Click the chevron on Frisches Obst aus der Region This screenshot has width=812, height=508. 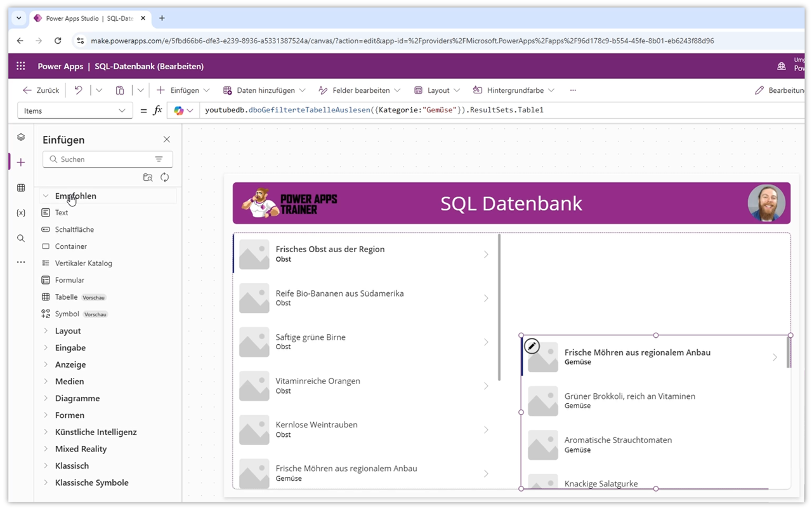click(x=486, y=255)
